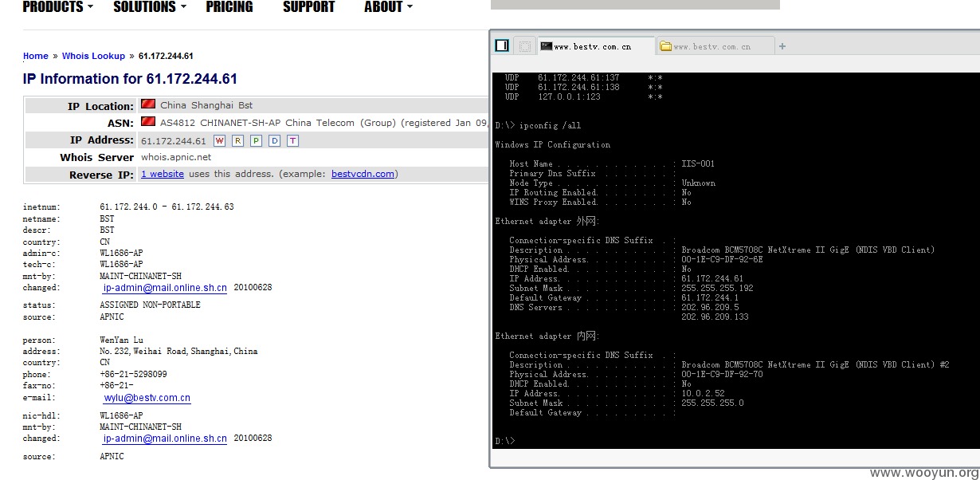Click the DNS server '202.96.209.133'

pos(715,317)
